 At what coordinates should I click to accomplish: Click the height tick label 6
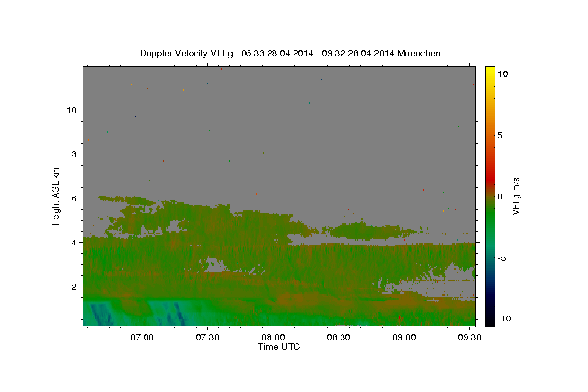click(x=73, y=198)
